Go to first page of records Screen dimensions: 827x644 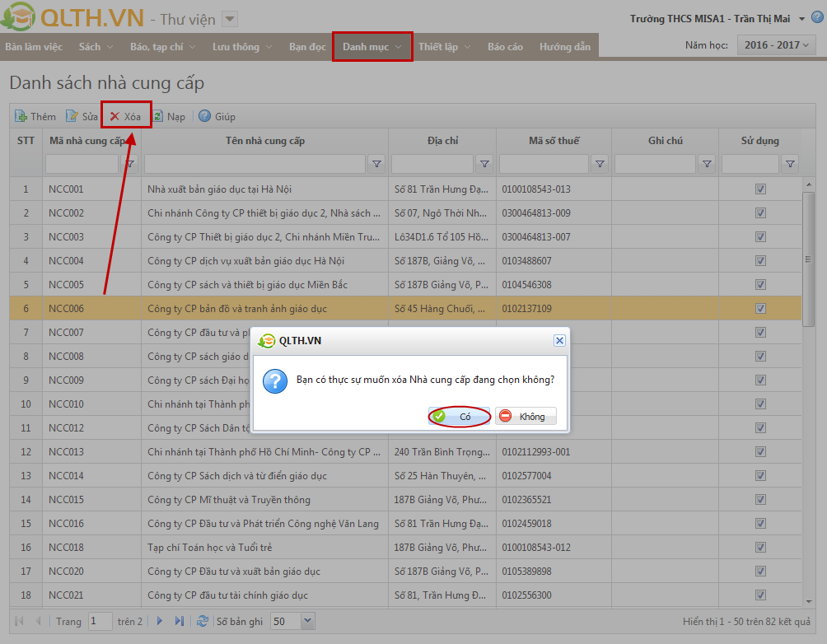point(20,621)
